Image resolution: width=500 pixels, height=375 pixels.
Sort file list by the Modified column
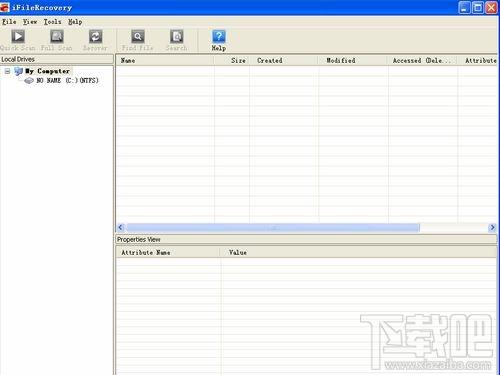(x=353, y=60)
